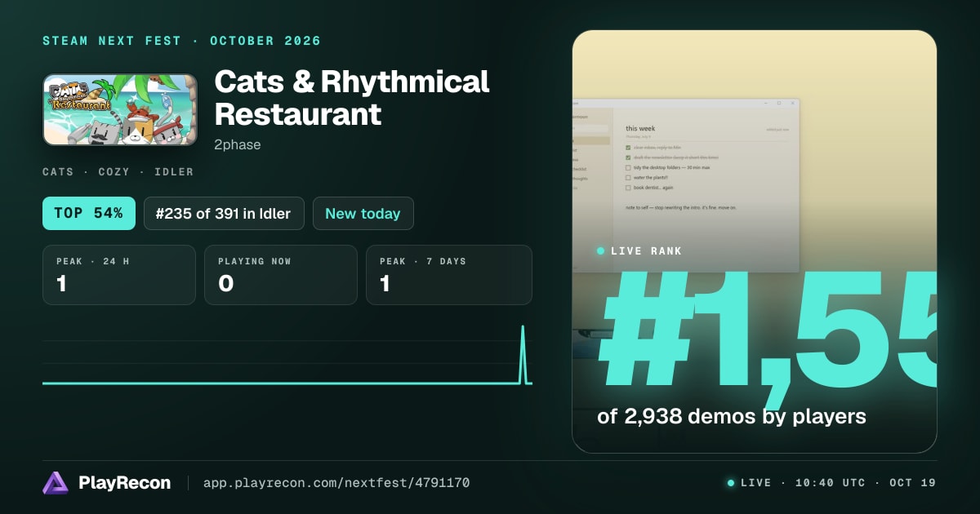Check the 'book dentist... again' checkbox
This screenshot has height=514, width=980.
point(628,188)
